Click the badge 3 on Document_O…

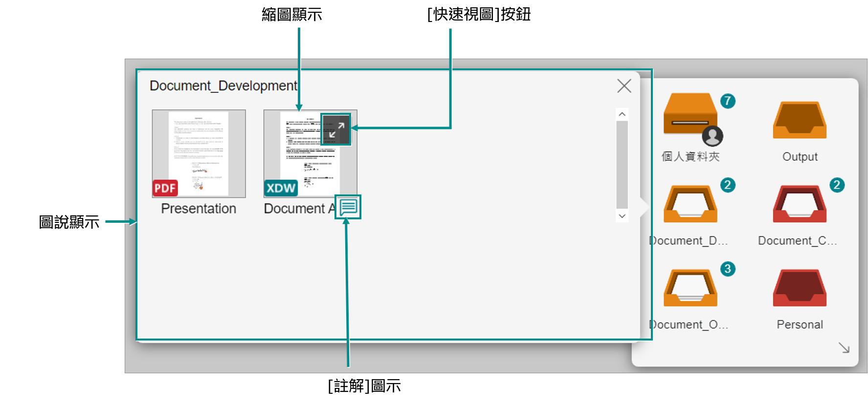click(x=728, y=269)
